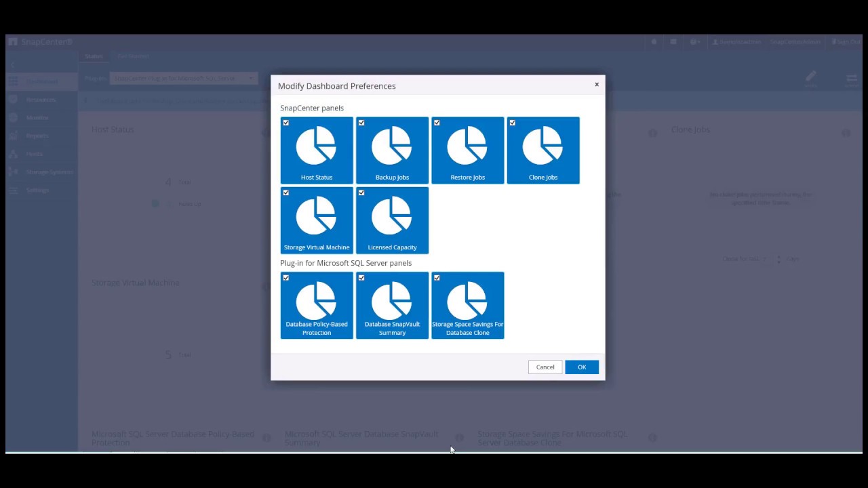868x488 pixels.
Task: Click the Restore Jobs pie chart tile
Action: tap(468, 150)
